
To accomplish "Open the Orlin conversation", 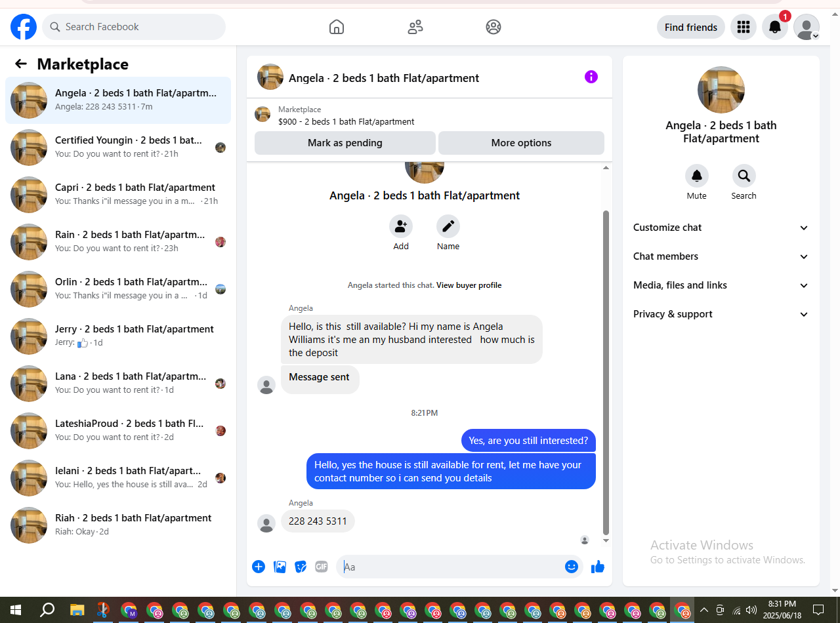I will (x=118, y=289).
